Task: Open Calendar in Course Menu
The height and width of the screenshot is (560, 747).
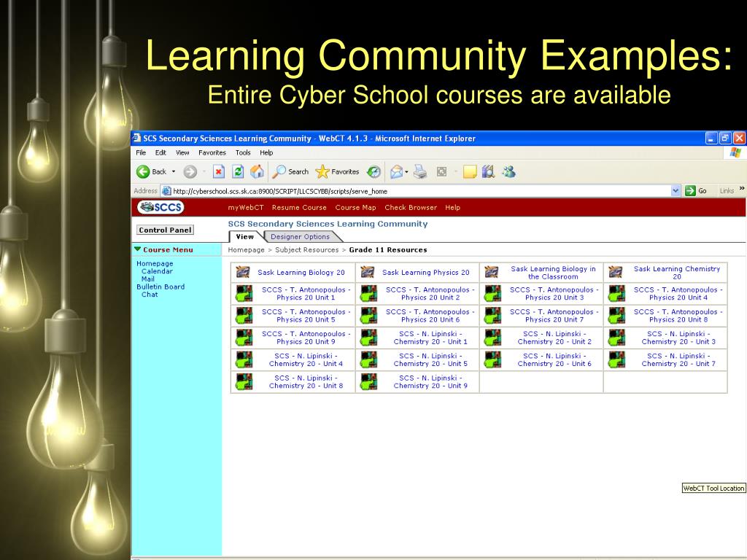Action: point(158,271)
